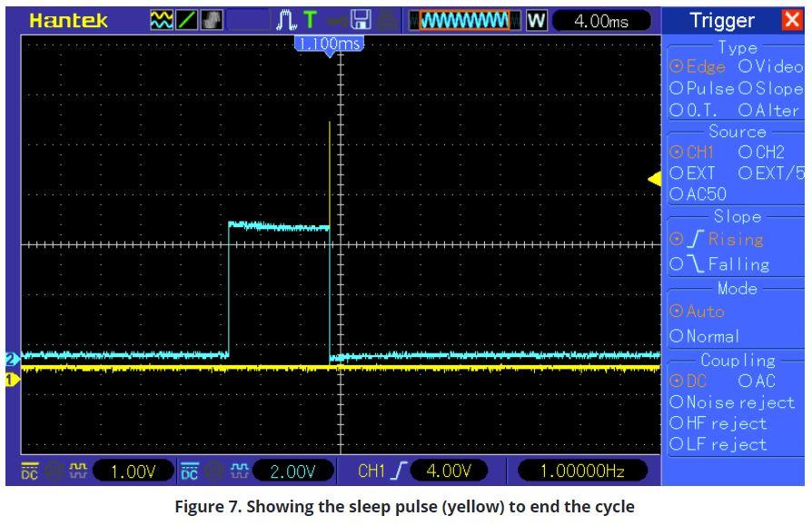Select AC trigger coupling

pos(757,381)
